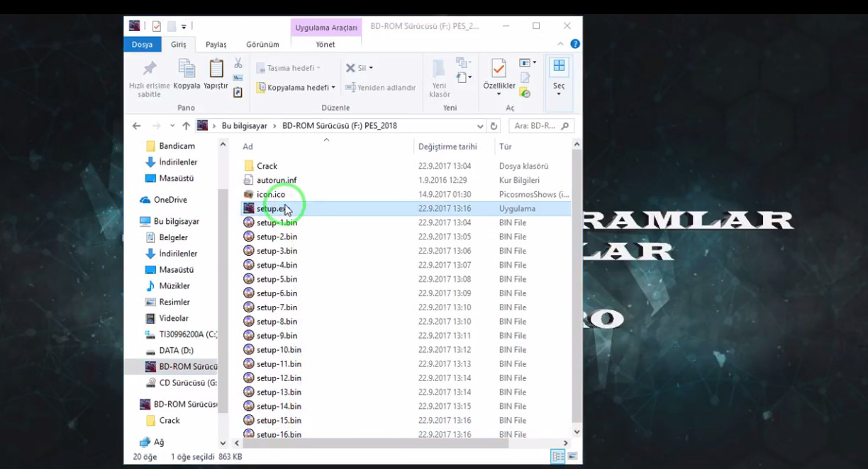The height and width of the screenshot is (469, 868).
Task: Click the setup.exe application icon
Action: tap(249, 208)
